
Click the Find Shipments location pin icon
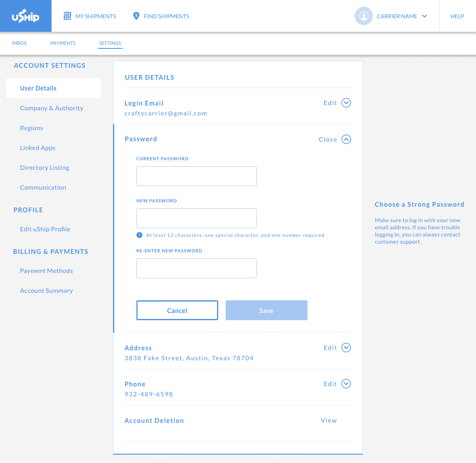click(136, 16)
